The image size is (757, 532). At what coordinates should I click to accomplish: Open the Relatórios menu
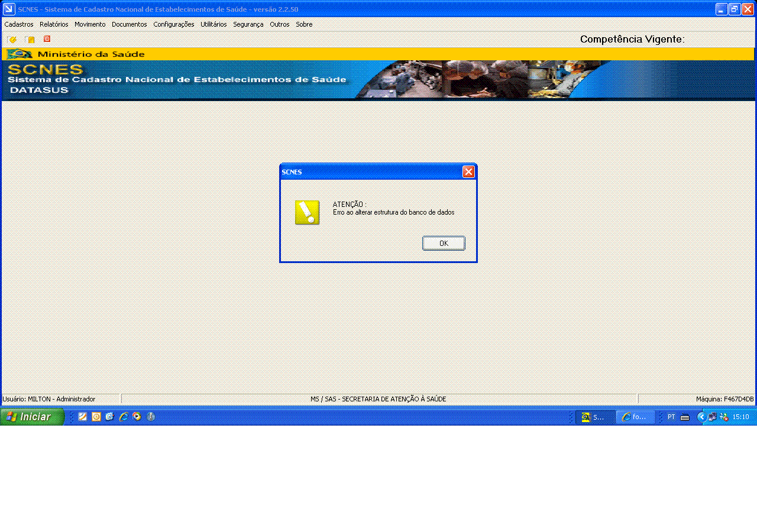tap(54, 24)
